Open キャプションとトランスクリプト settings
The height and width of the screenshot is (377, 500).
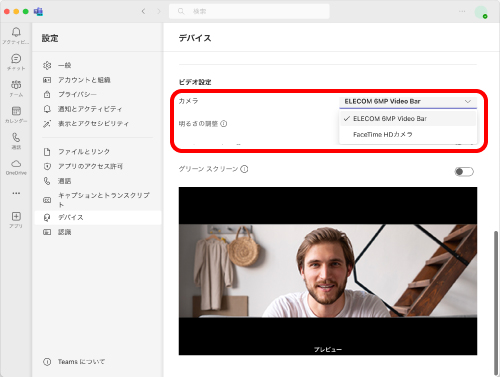98,200
